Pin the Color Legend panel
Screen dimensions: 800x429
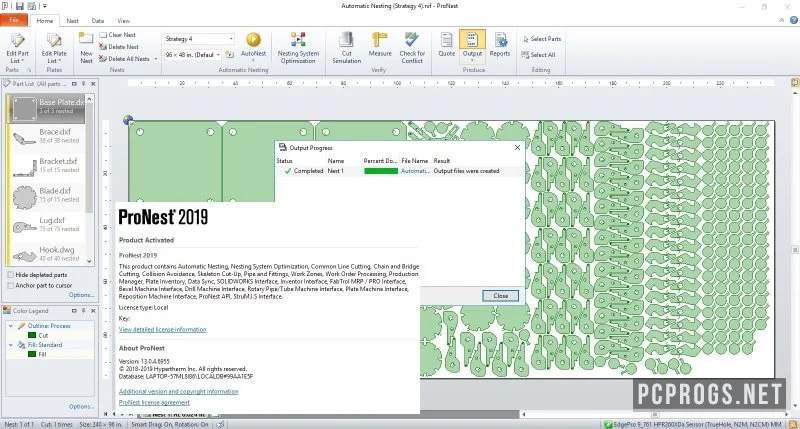pyautogui.click(x=84, y=311)
